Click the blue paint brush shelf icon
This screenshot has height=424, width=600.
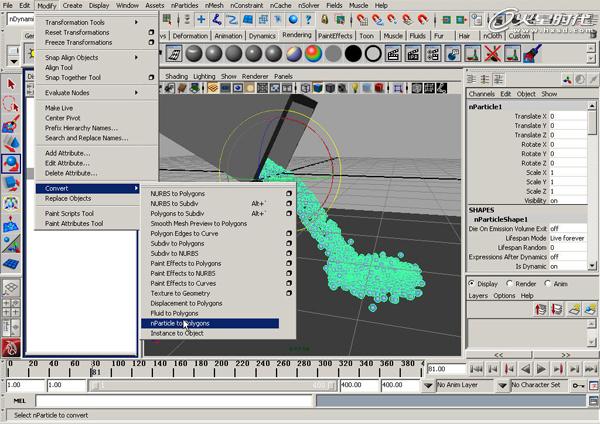point(532,54)
